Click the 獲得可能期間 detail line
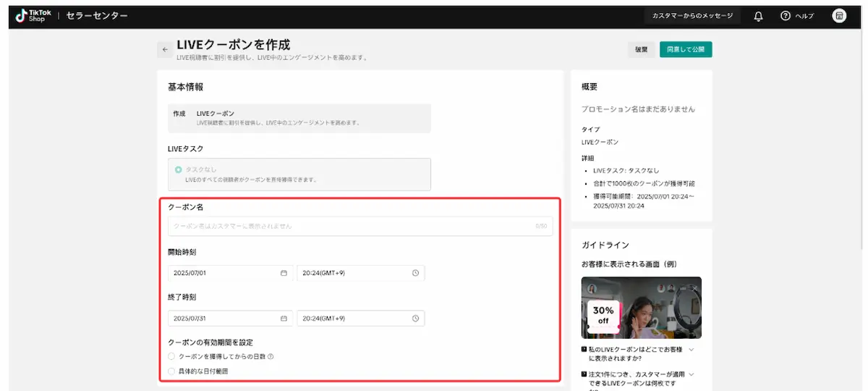Image resolution: width=868 pixels, height=391 pixels. (x=643, y=201)
